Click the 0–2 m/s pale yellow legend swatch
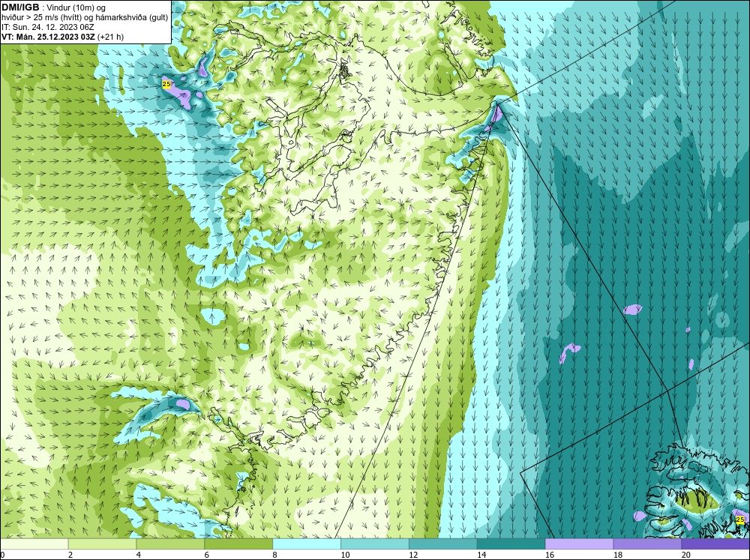The width and height of the screenshot is (750, 560). point(34,544)
